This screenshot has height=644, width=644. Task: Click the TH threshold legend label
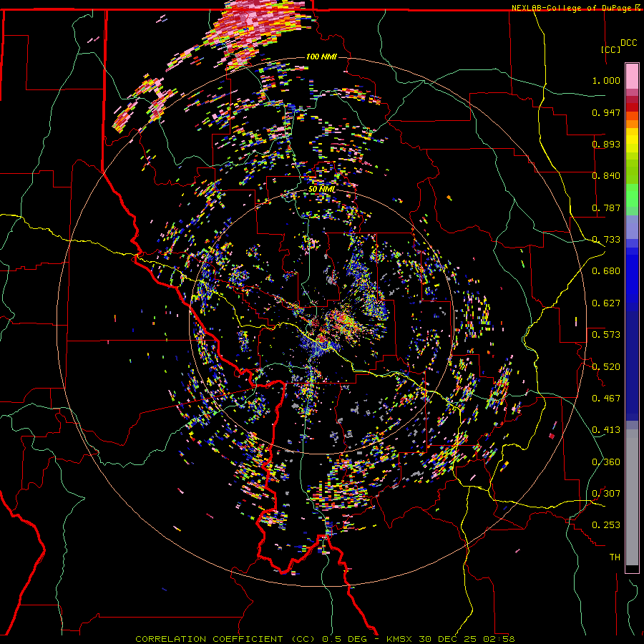[615, 557]
